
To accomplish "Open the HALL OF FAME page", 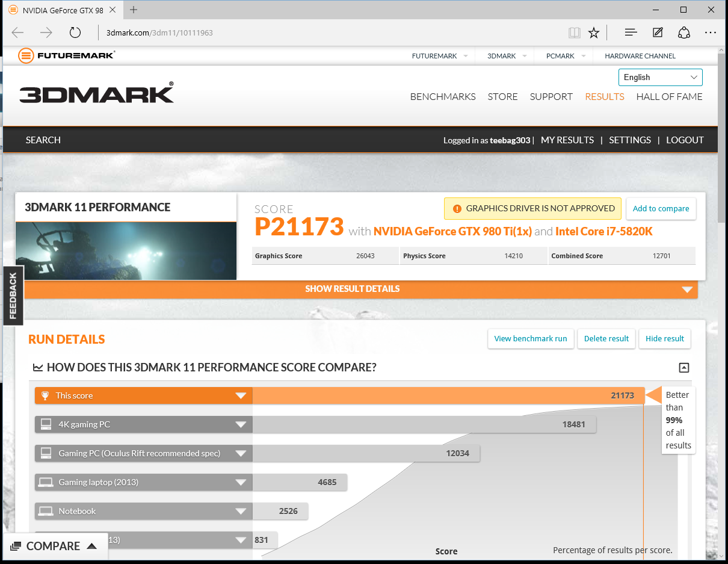I will click(x=669, y=96).
